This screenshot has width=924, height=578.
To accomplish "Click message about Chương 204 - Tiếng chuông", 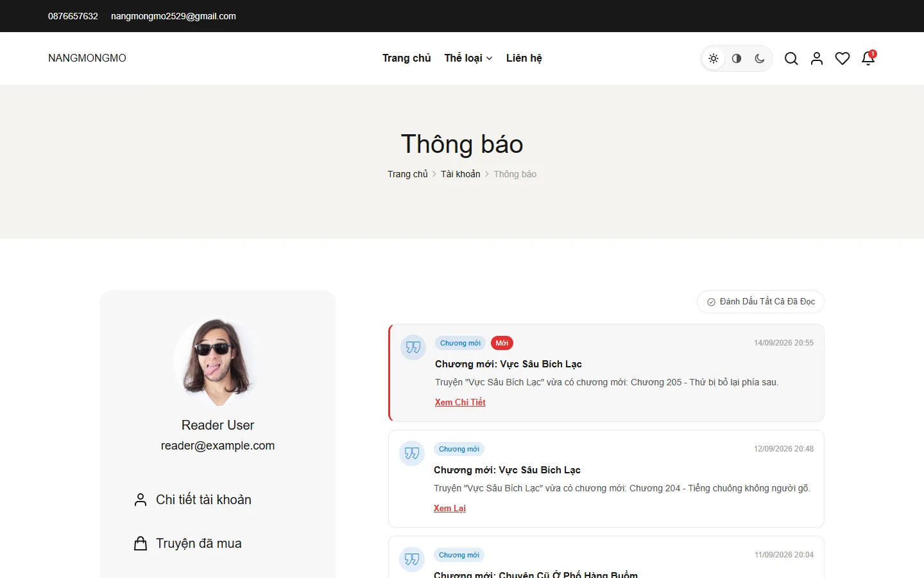I will click(622, 488).
